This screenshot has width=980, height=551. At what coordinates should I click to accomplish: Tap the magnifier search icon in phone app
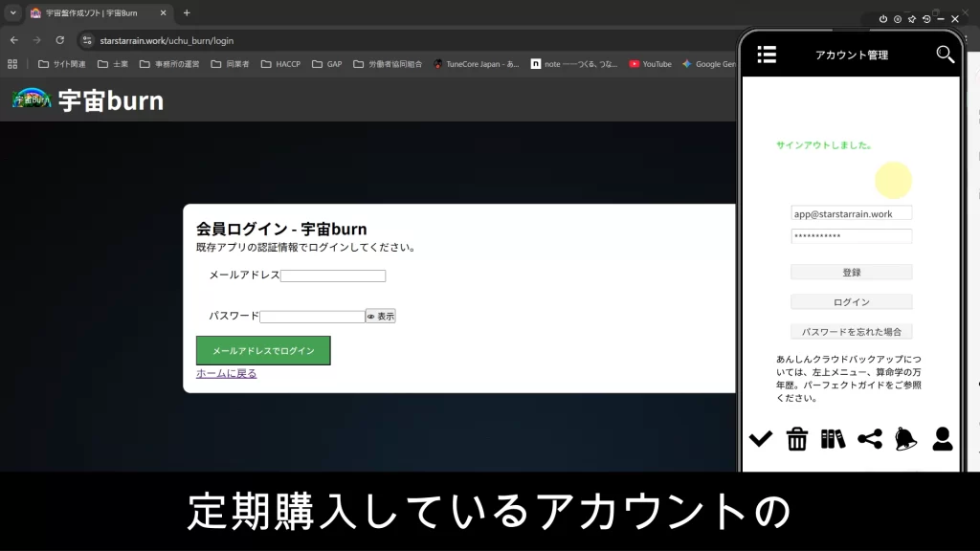pos(945,55)
